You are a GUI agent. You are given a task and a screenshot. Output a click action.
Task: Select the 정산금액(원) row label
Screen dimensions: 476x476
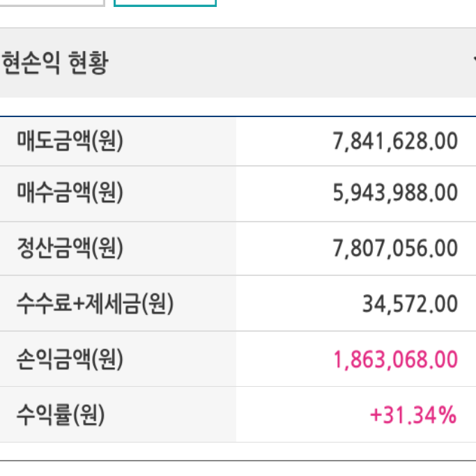70,248
